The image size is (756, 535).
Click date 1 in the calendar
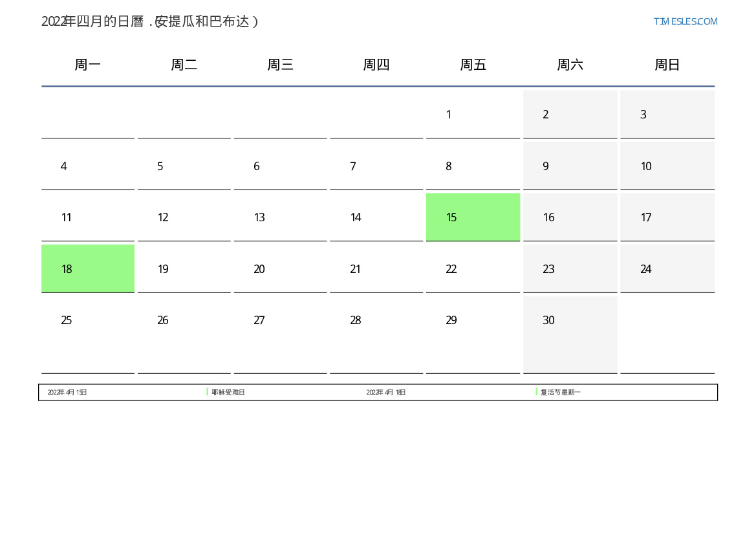473,115
